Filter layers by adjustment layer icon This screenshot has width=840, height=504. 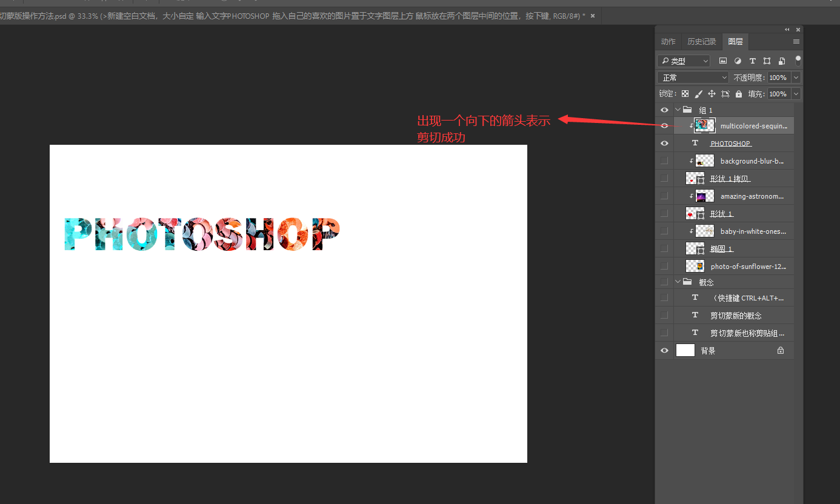738,61
